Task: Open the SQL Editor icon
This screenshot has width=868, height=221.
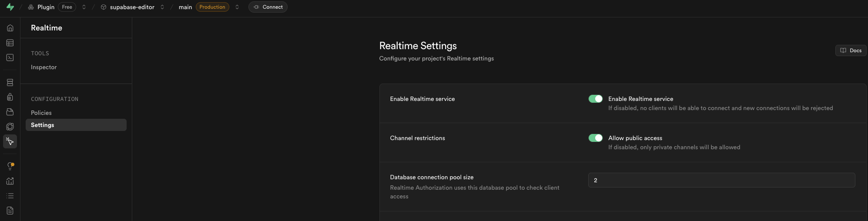Action: pos(10,57)
